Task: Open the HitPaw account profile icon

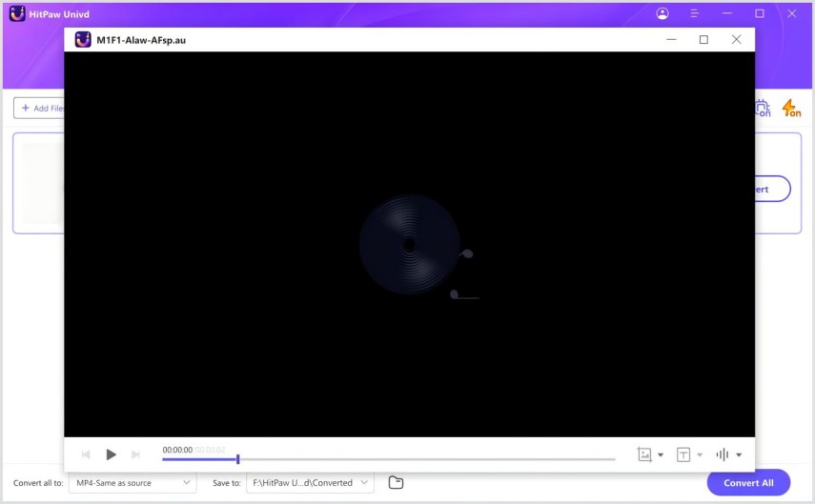Action: coord(662,13)
